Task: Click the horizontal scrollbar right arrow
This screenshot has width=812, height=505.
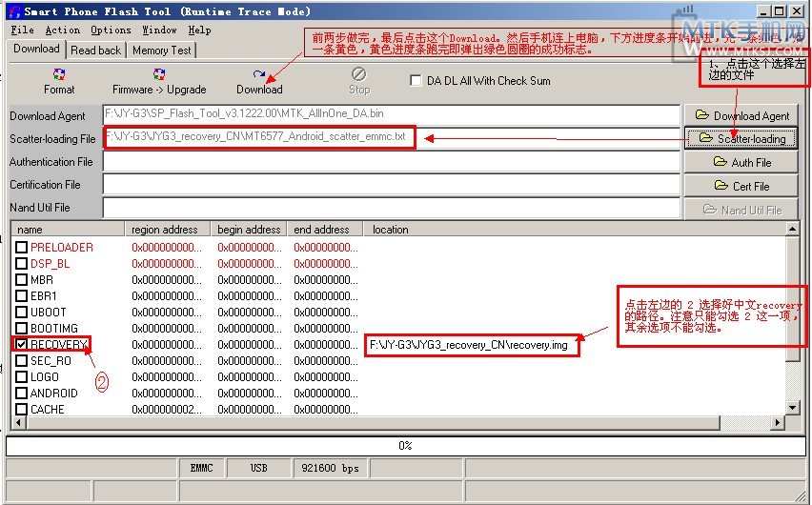Action: point(778,423)
